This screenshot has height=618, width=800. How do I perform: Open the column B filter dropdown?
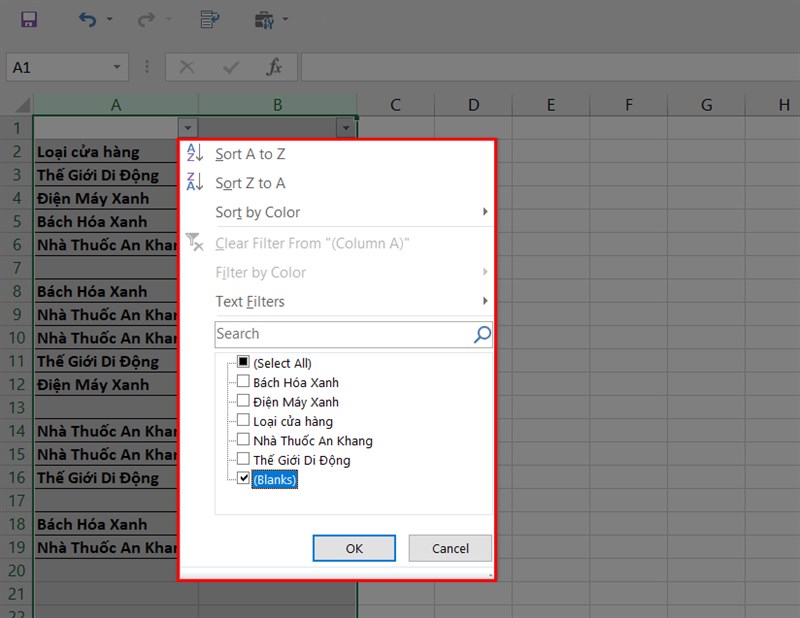pos(345,128)
